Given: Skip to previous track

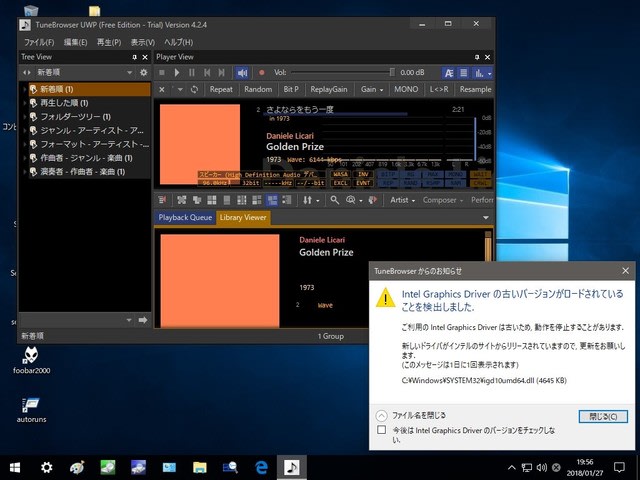Looking at the screenshot, I should 207,73.
